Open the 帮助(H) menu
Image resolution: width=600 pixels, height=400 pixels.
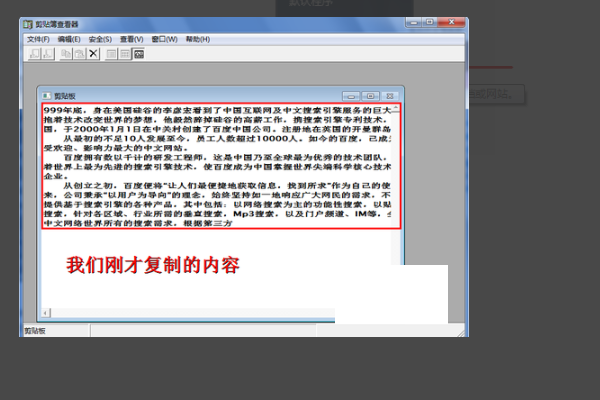tap(198, 39)
